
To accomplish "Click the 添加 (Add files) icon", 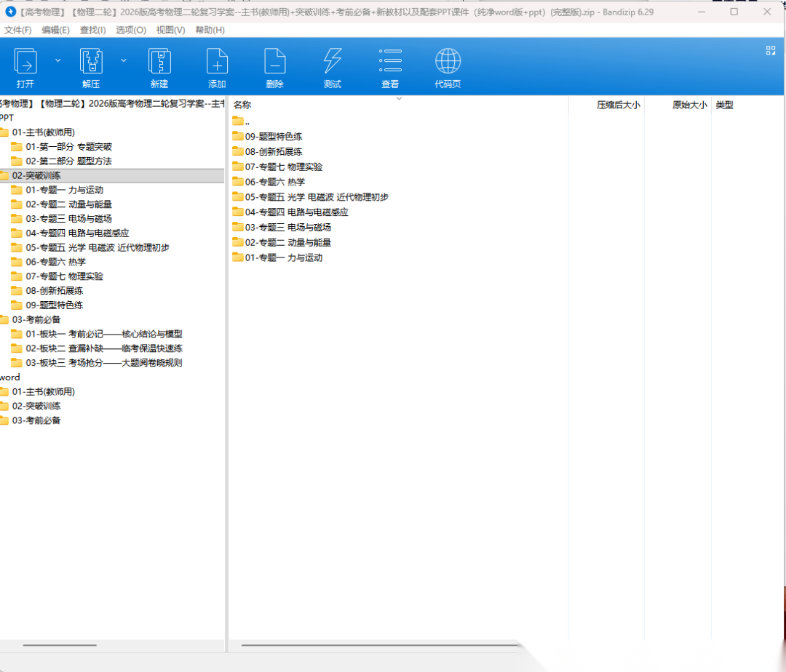I will coord(217,62).
